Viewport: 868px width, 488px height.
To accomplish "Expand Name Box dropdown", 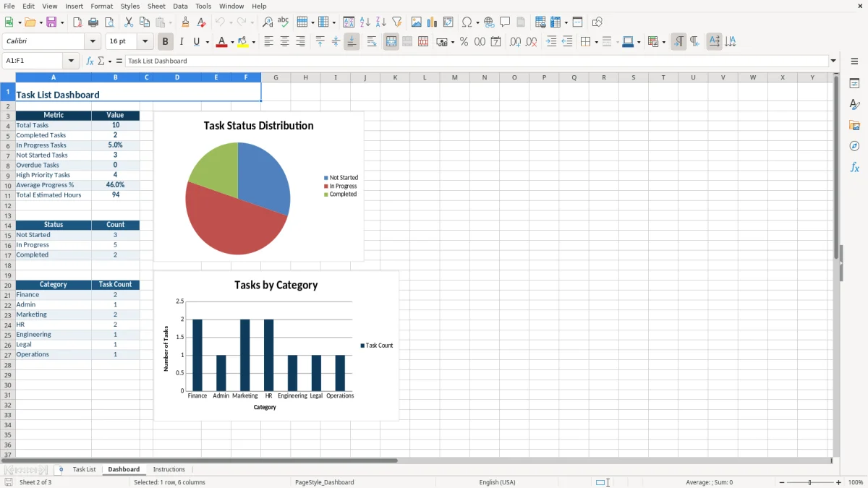I will [x=71, y=61].
